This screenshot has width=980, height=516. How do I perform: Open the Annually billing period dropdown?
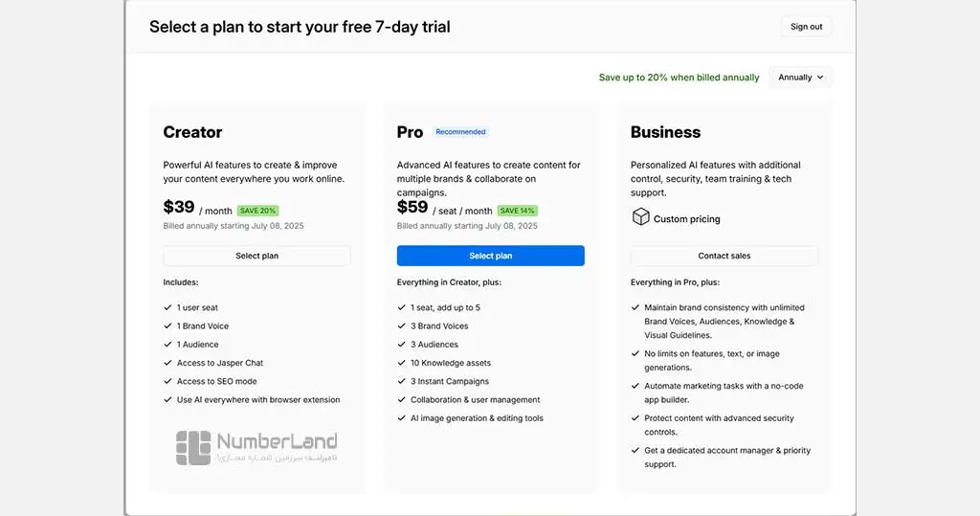(x=801, y=78)
